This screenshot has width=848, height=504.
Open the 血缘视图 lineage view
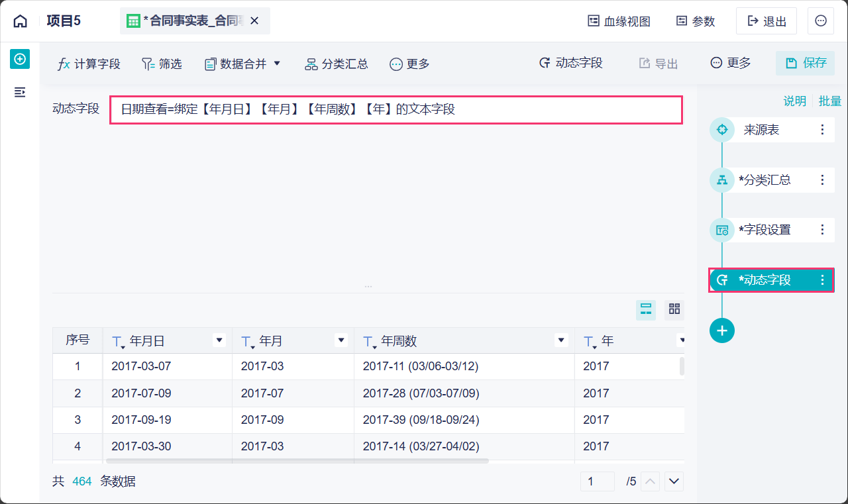619,21
